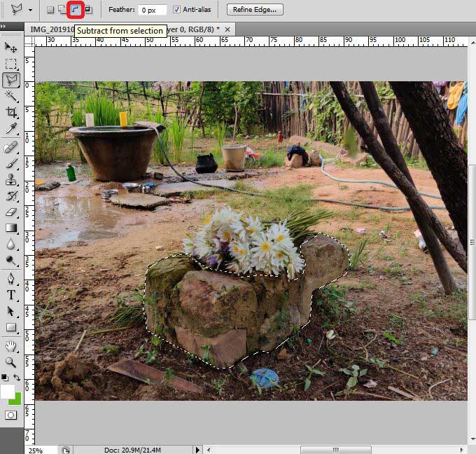Select the Crop tool
476x454 pixels.
(11, 112)
